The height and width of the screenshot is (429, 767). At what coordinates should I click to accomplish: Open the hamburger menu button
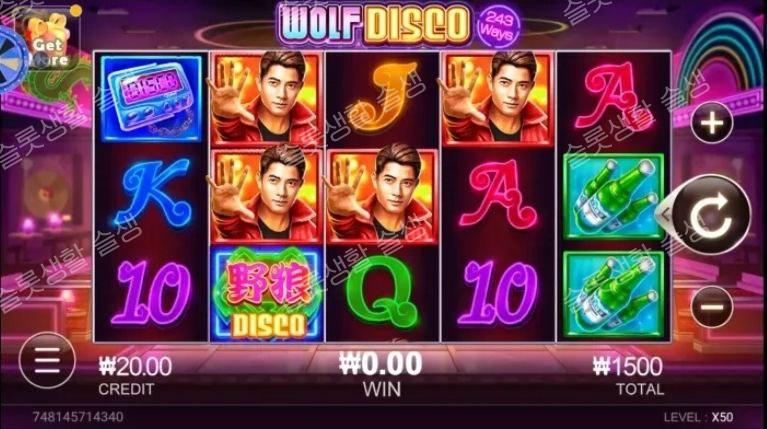click(x=47, y=361)
